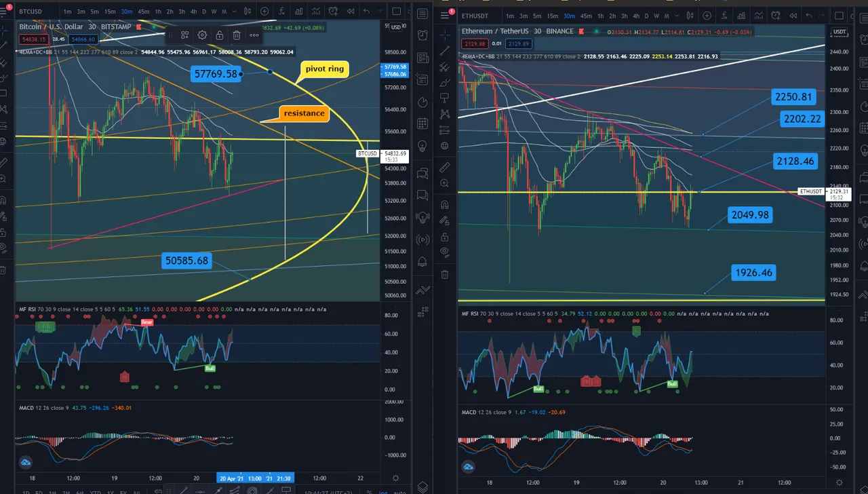
Task: Open ETHUSDT symbol search box
Action: click(475, 16)
